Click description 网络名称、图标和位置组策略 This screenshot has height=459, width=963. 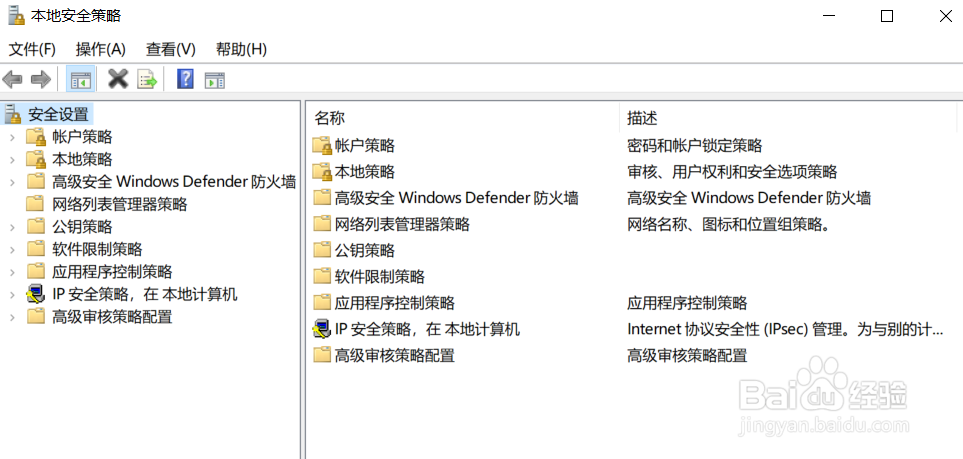(729, 224)
